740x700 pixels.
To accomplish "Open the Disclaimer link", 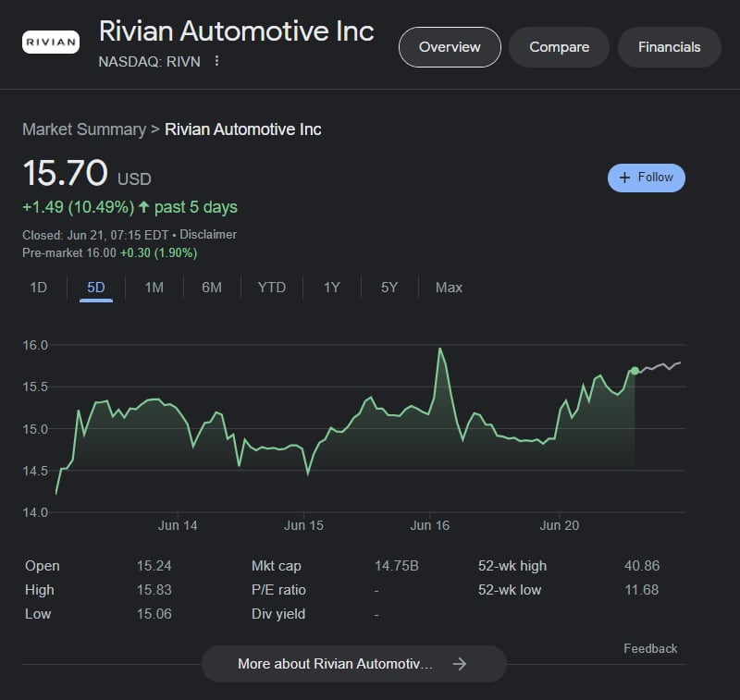I will 208,235.
